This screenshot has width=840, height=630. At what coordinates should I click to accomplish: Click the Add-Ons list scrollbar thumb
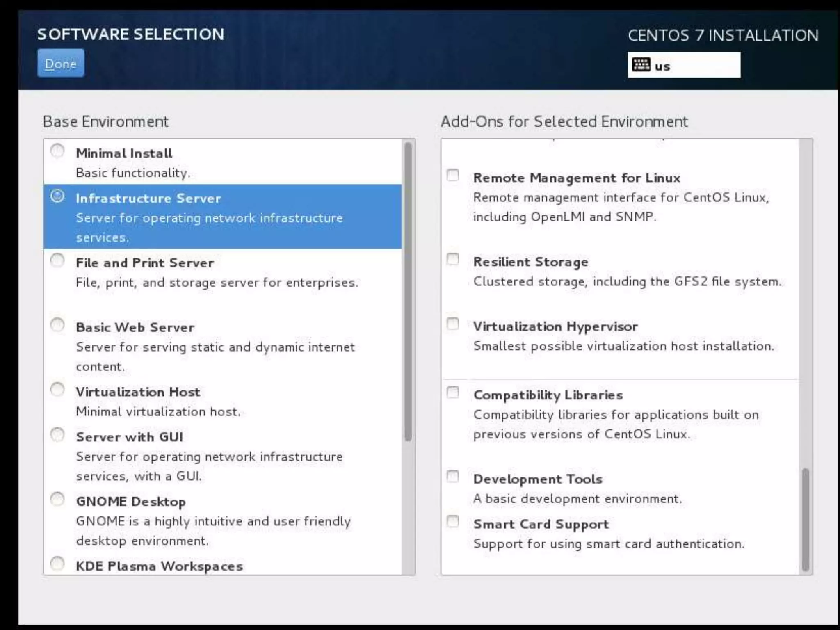point(806,519)
